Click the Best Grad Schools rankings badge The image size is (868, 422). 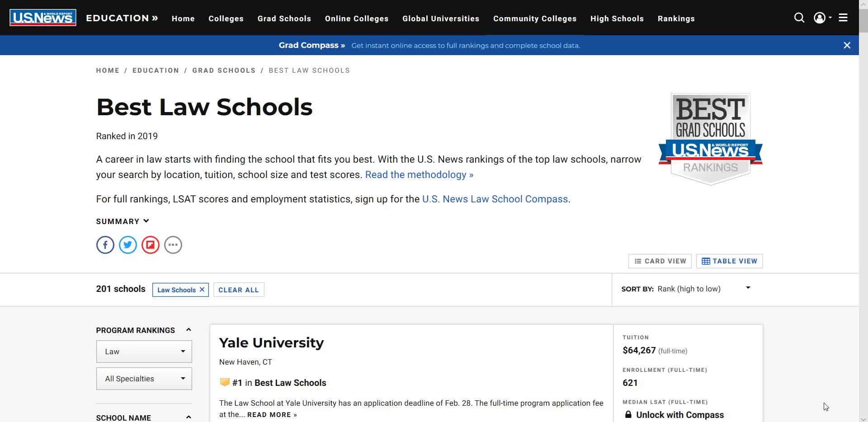pos(710,139)
